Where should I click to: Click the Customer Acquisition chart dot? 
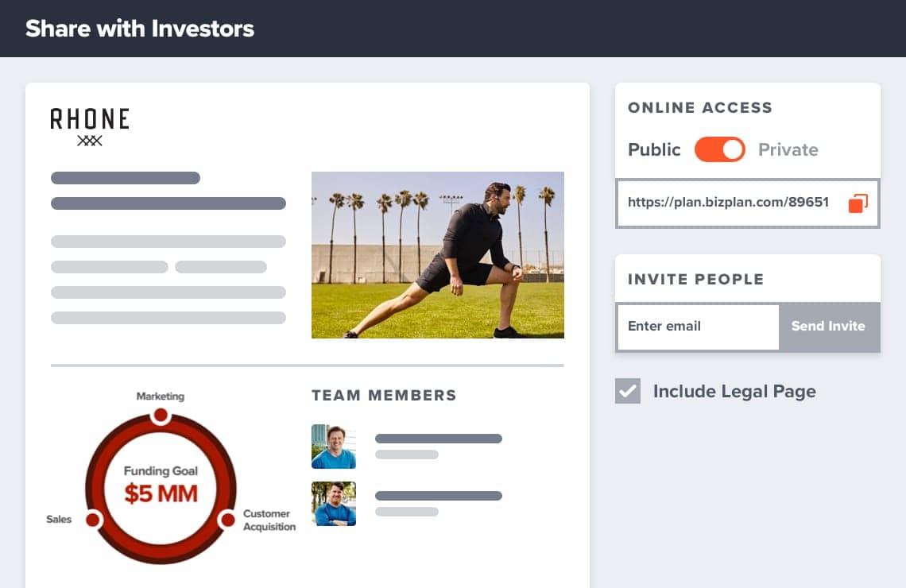[x=227, y=520]
